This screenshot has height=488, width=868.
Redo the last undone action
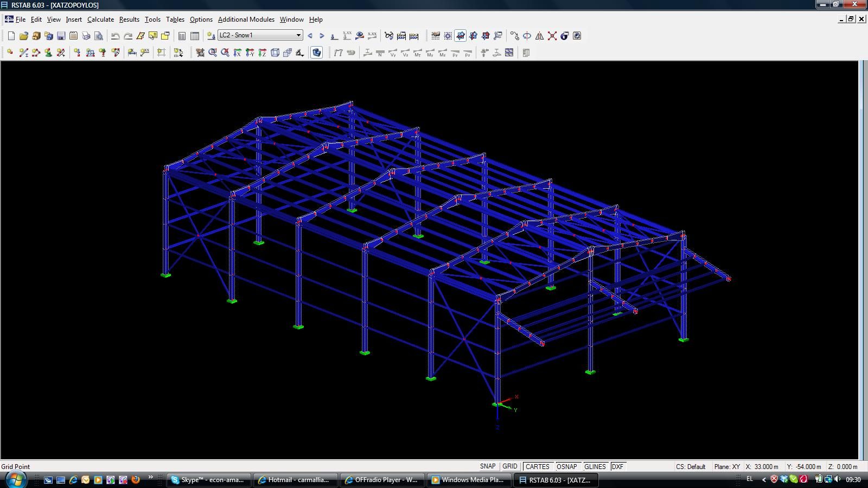point(128,36)
